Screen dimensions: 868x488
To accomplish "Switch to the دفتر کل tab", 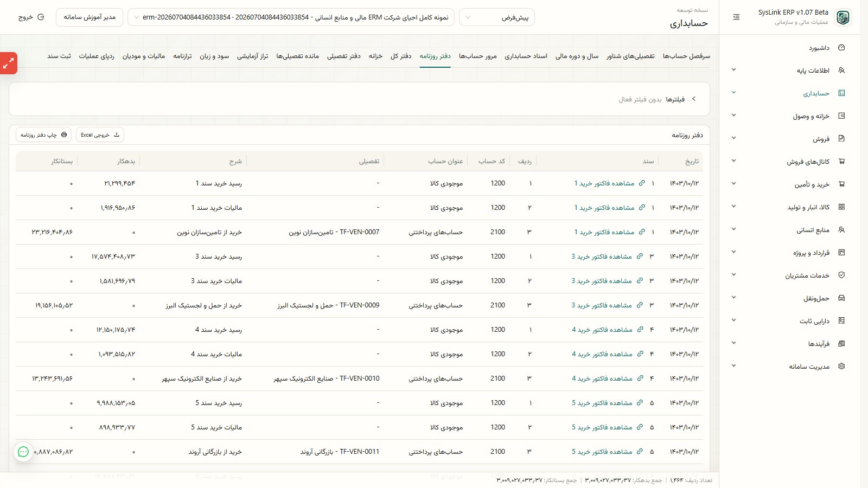I will (x=401, y=56).
